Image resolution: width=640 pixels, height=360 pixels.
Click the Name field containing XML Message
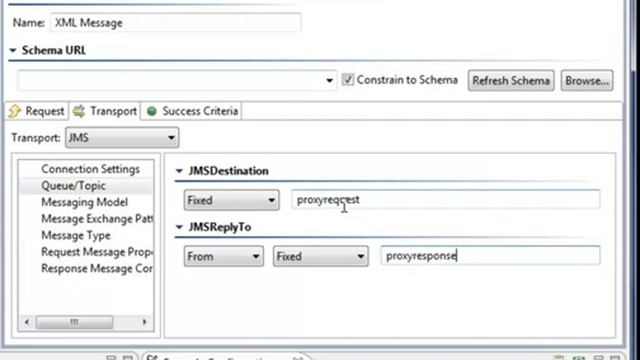[176, 22]
